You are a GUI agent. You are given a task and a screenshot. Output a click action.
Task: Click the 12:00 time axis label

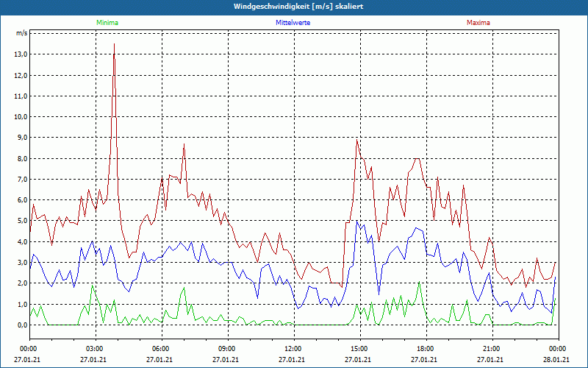click(293, 348)
